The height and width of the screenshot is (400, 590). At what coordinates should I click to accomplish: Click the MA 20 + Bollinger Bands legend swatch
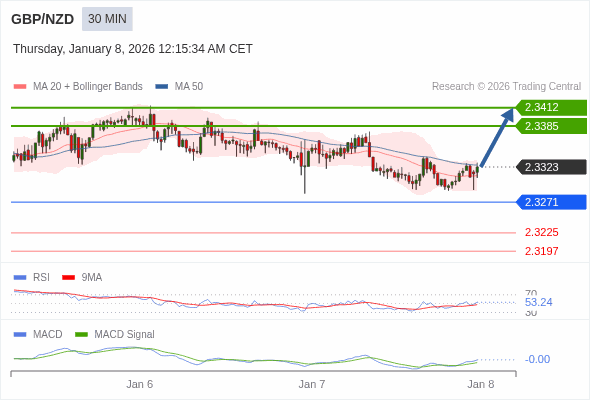tap(20, 87)
